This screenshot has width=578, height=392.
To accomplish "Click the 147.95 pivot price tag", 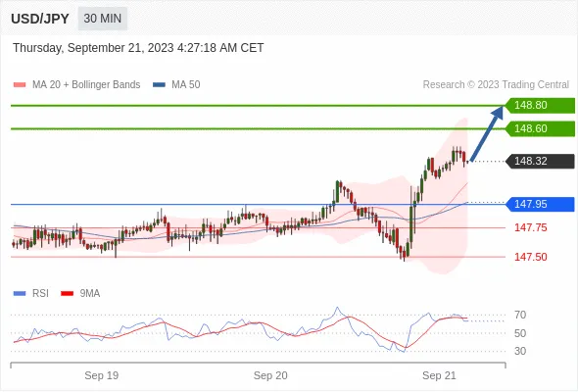I will coord(540,204).
